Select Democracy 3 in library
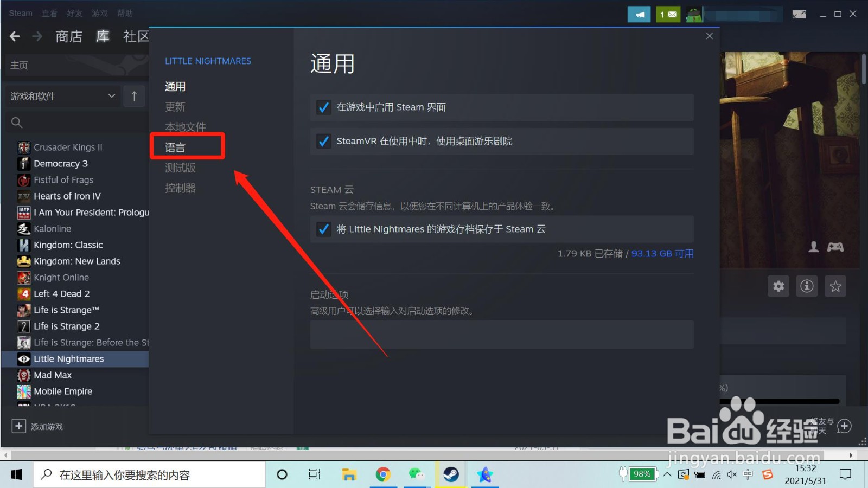868x488 pixels. 61,164
